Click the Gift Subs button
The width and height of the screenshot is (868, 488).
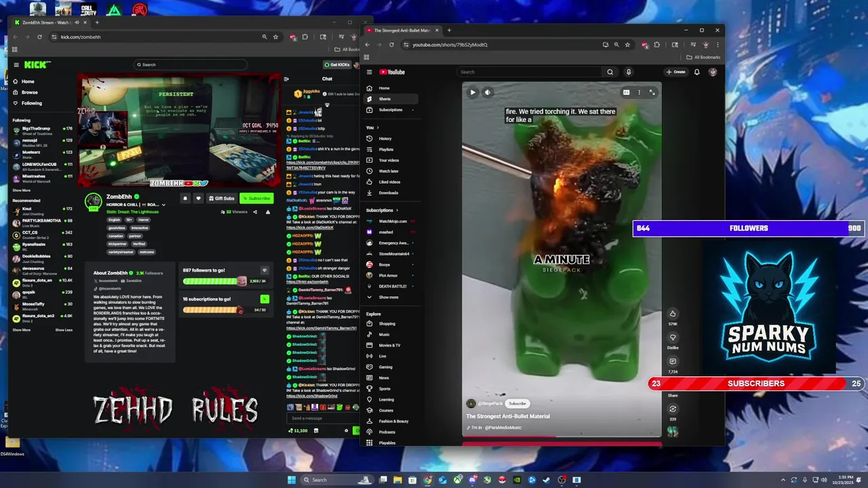[x=222, y=199]
